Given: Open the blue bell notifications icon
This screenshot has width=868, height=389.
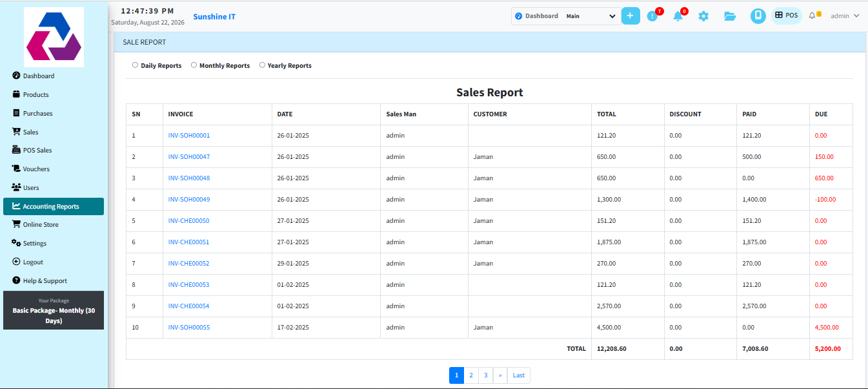Looking at the screenshot, I should point(678,16).
